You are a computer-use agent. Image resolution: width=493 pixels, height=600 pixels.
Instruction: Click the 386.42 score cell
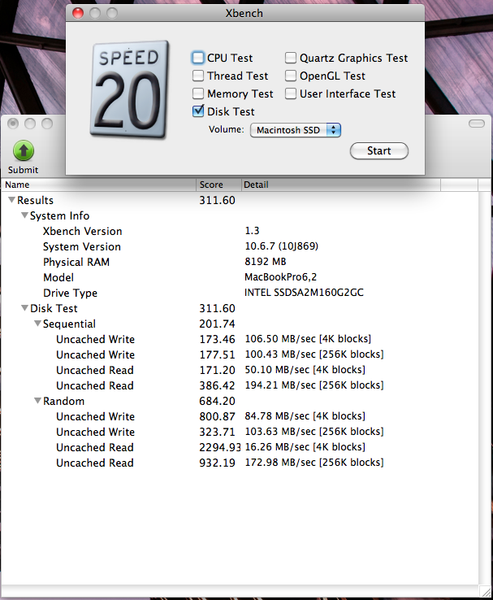(217, 385)
